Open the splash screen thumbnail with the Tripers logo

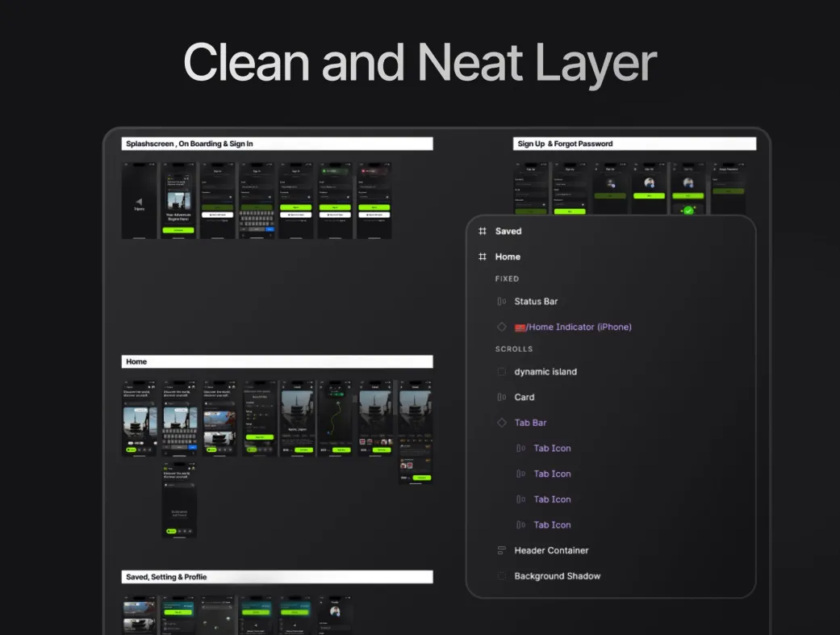(139, 200)
